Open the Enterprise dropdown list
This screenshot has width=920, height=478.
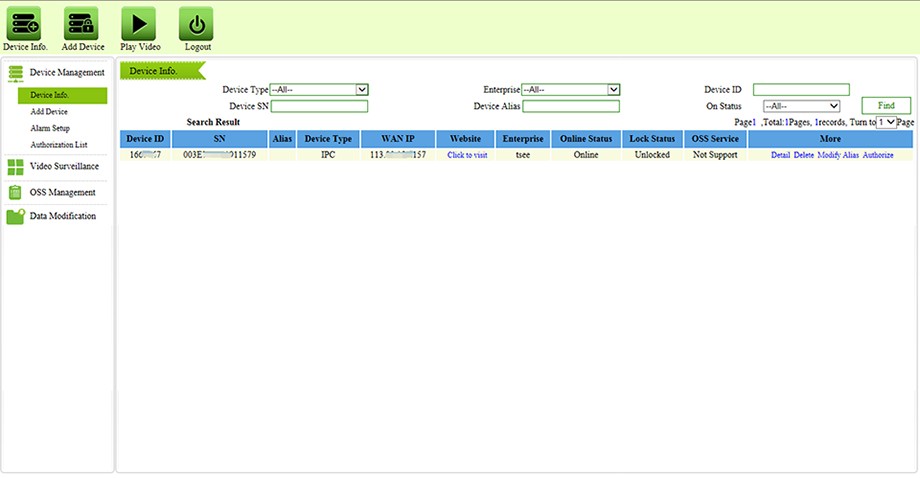(571, 90)
